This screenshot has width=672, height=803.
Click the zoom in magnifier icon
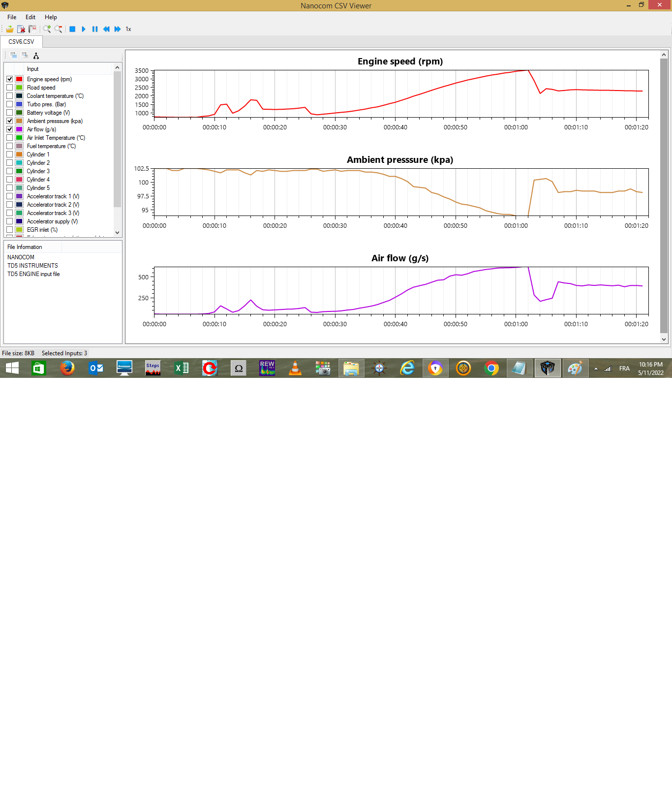[47, 29]
